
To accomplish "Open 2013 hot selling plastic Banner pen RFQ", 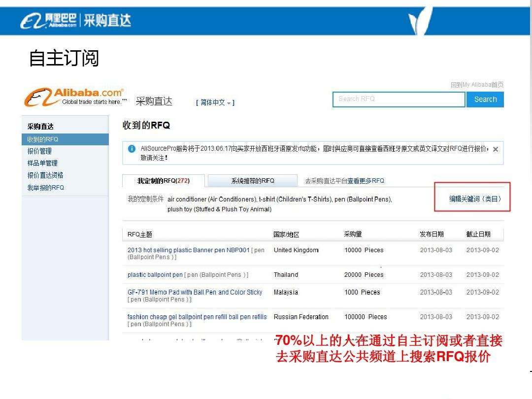I will [188, 250].
